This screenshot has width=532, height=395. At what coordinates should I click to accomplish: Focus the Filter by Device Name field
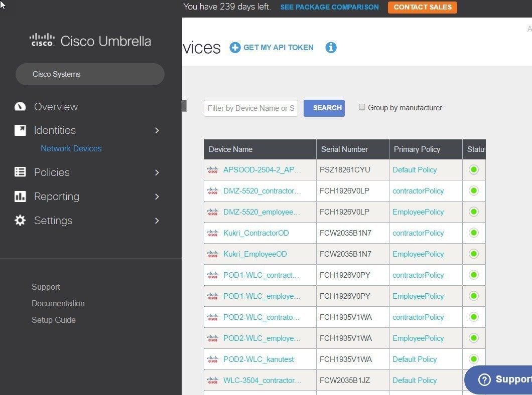pyautogui.click(x=251, y=108)
